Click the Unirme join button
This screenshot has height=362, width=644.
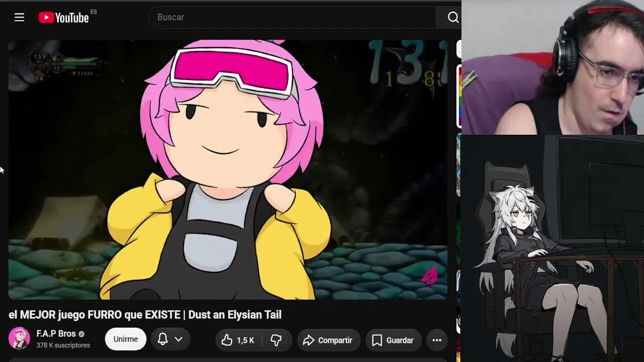tap(125, 339)
